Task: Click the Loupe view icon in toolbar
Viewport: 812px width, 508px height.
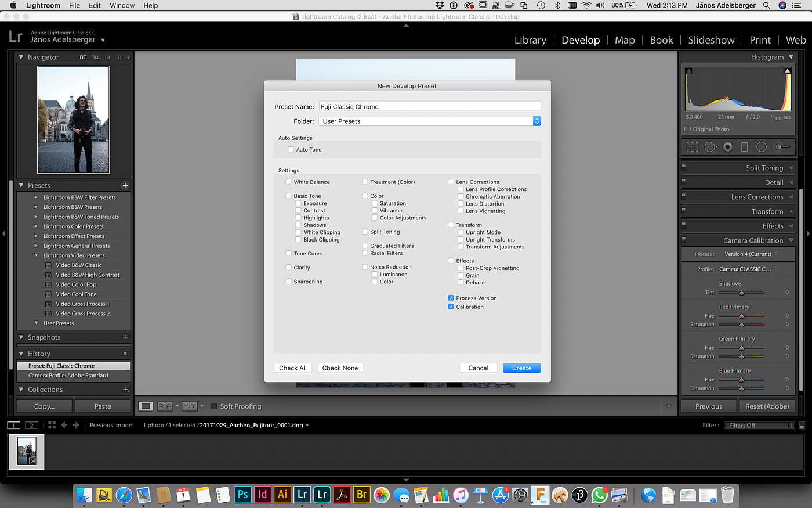Action: [146, 406]
